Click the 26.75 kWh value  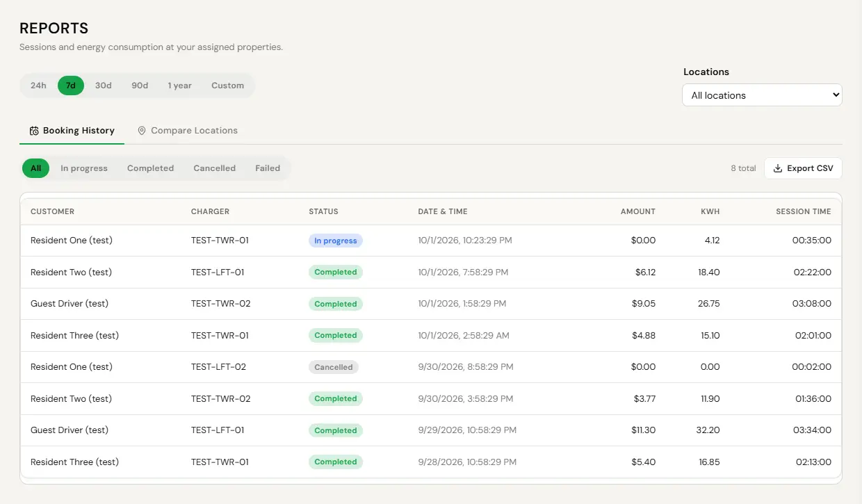tap(709, 304)
